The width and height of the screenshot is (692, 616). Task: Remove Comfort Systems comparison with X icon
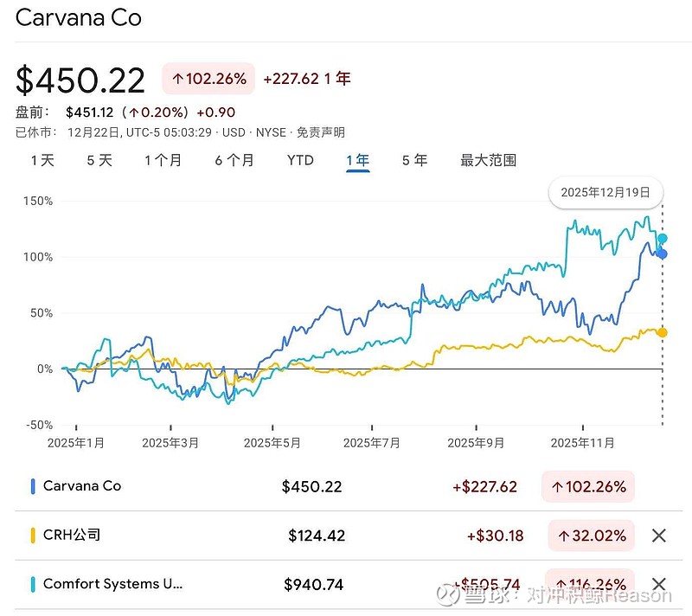click(658, 584)
